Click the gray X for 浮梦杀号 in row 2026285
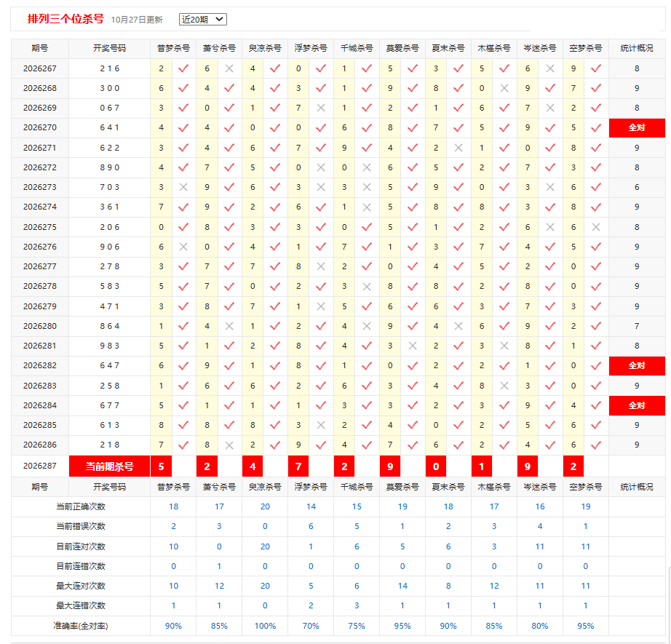Viewport: 671px width, 644px height. pyautogui.click(x=321, y=425)
